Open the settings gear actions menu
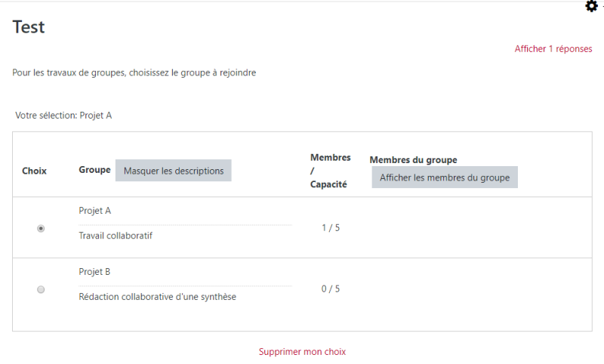Screen dimensions: 604x364 pyautogui.click(x=591, y=6)
